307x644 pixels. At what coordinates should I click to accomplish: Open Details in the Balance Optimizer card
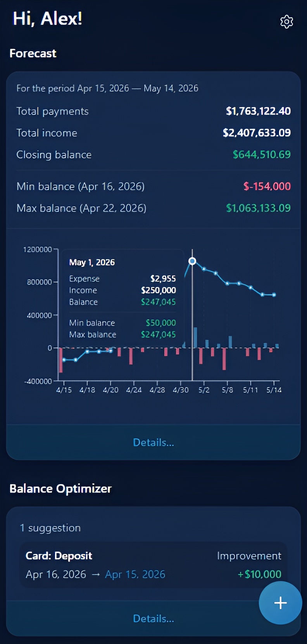tap(153, 618)
